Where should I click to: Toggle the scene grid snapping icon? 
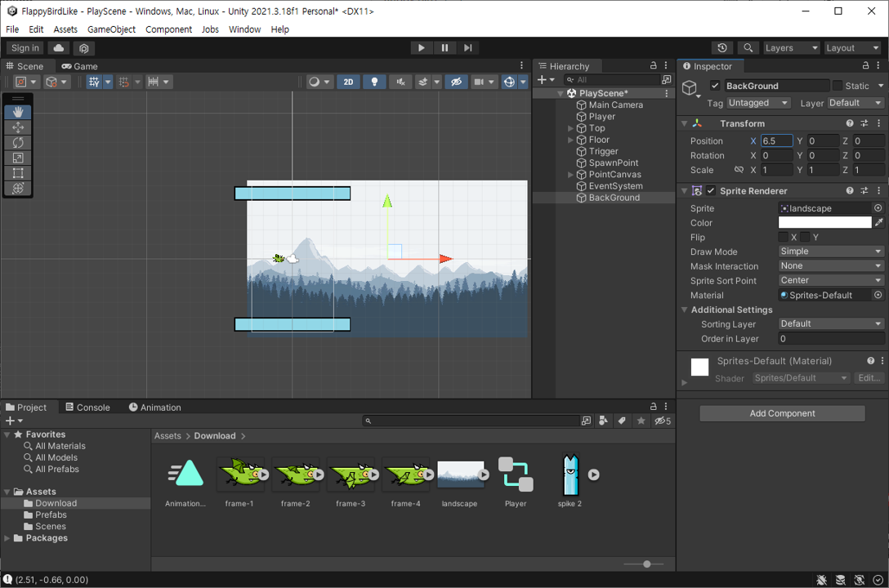pos(123,82)
